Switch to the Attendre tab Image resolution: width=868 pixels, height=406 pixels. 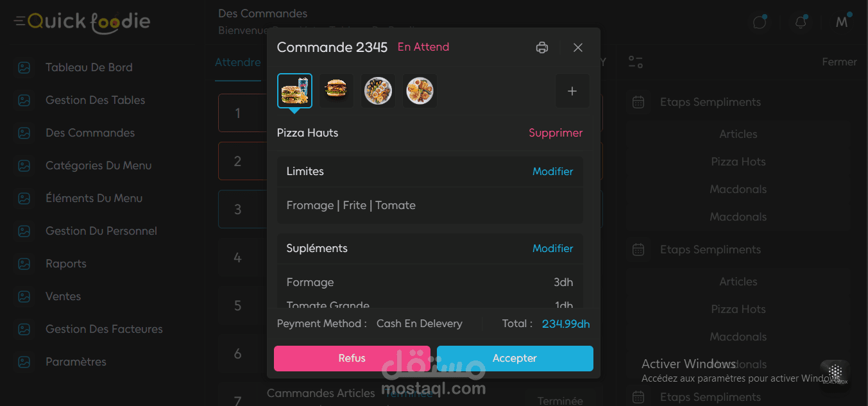click(238, 62)
